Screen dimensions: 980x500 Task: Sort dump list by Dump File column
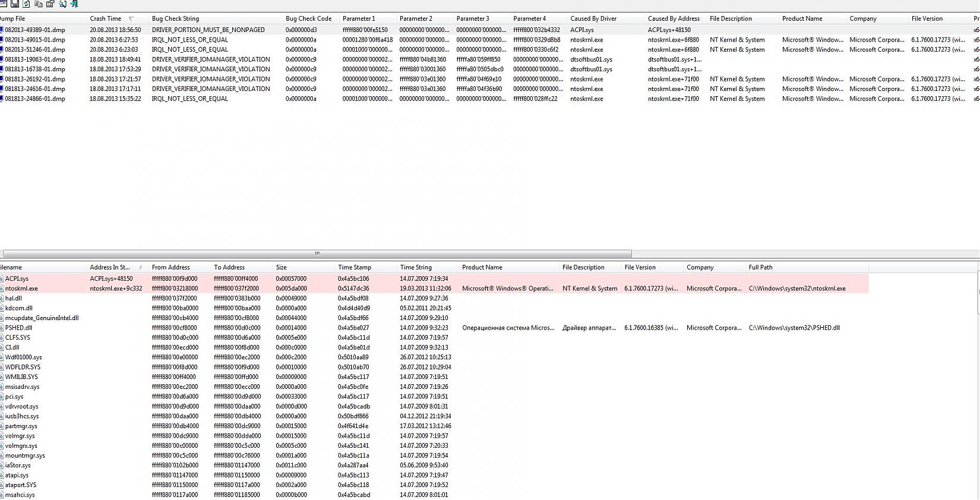[x=42, y=18]
